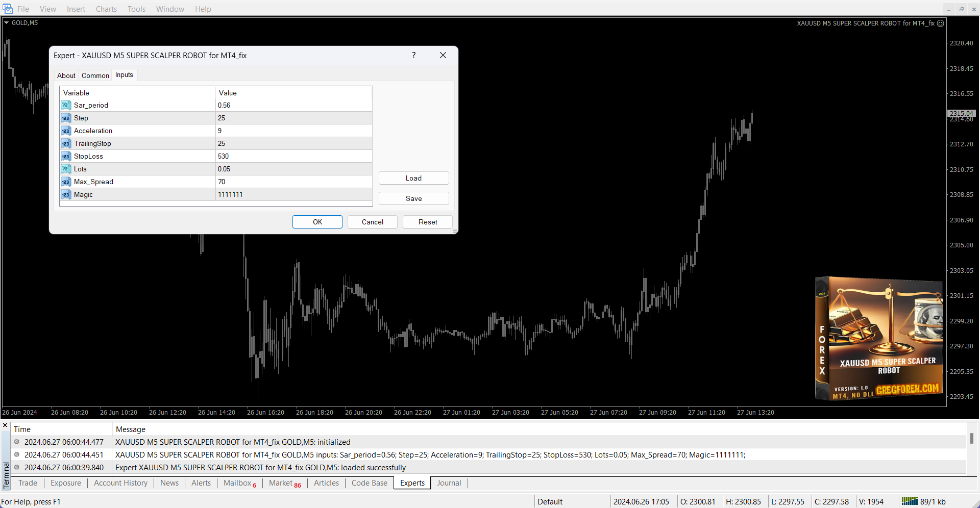
Task: Click the MetaTrader application icon
Action: coord(7,9)
